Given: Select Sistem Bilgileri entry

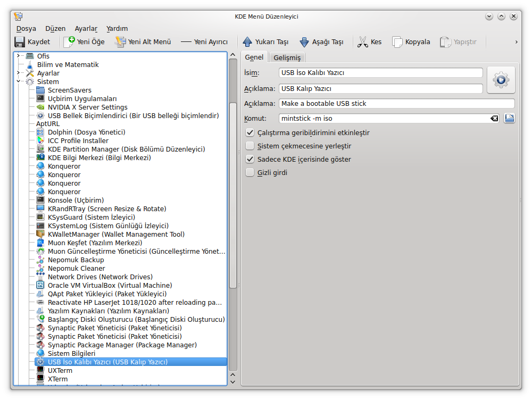Looking at the screenshot, I should coord(71,354).
